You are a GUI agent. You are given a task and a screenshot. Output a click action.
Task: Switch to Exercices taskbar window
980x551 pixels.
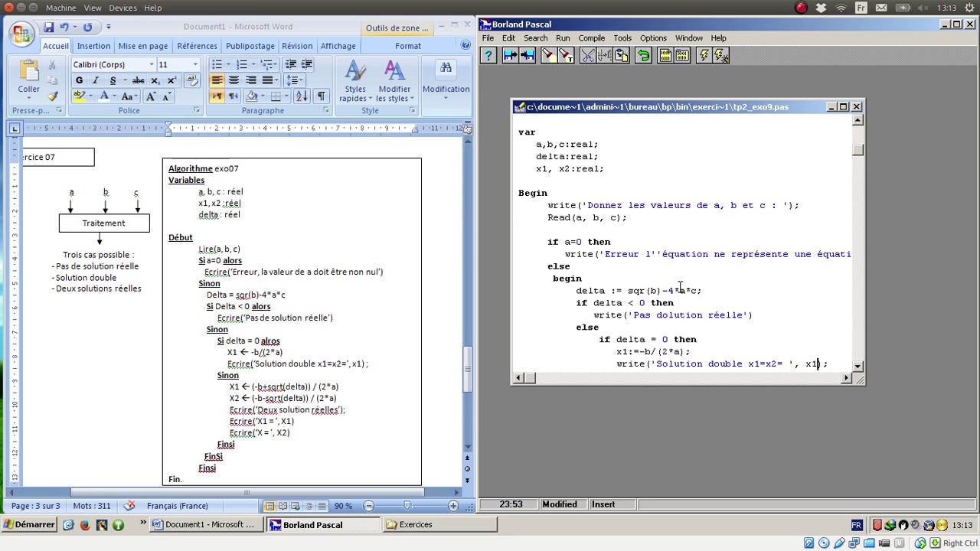(439, 525)
